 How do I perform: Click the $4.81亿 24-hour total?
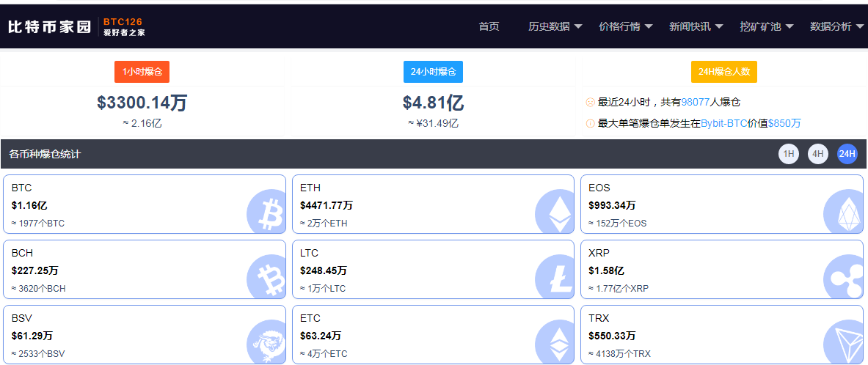click(433, 103)
